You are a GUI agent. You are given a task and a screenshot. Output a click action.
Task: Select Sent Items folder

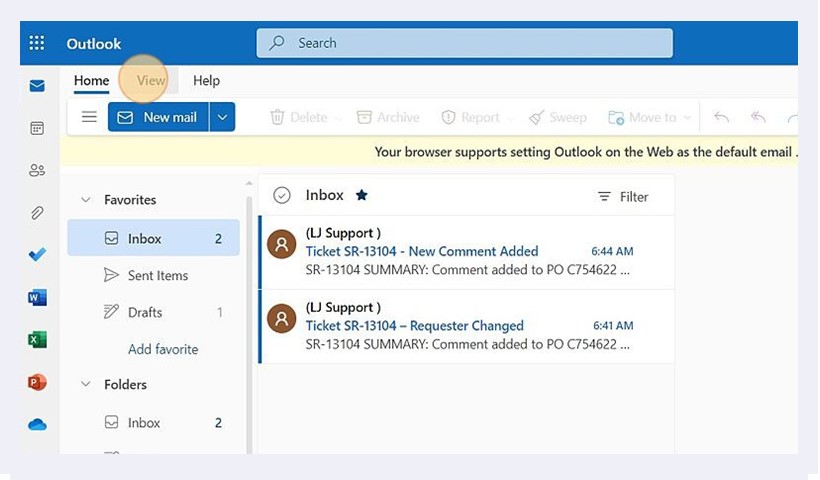point(153,275)
